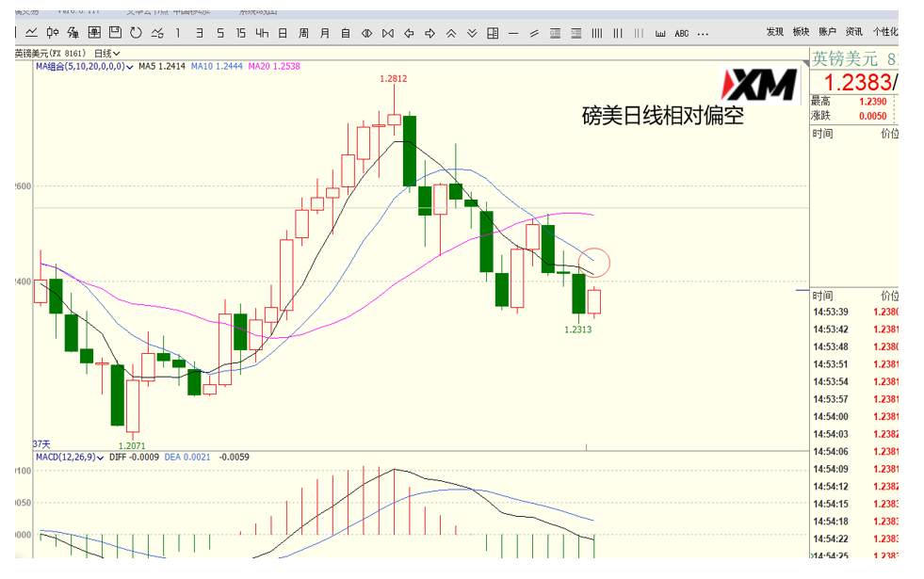Expand the MA组合(5,10,20,0,0,0) indicator dropdown

coord(84,67)
